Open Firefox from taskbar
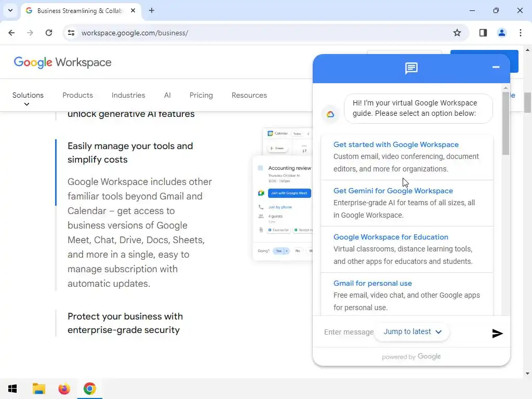The image size is (532, 399). click(x=64, y=389)
